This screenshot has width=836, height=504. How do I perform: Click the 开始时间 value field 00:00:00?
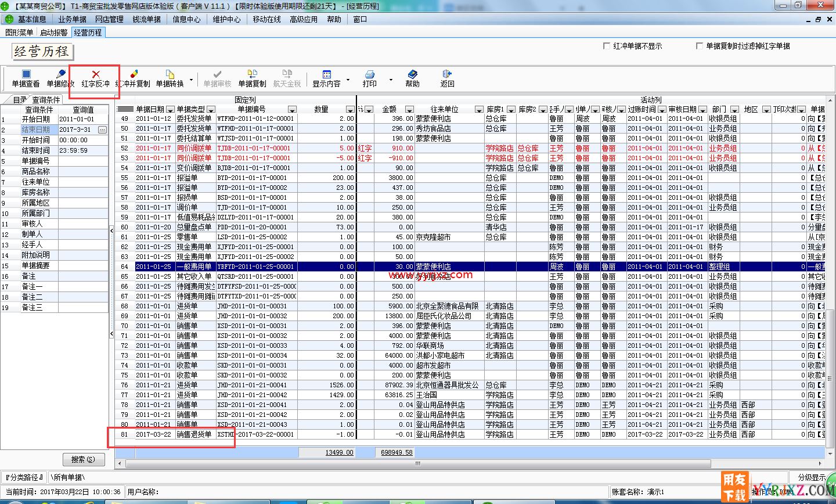click(x=83, y=140)
